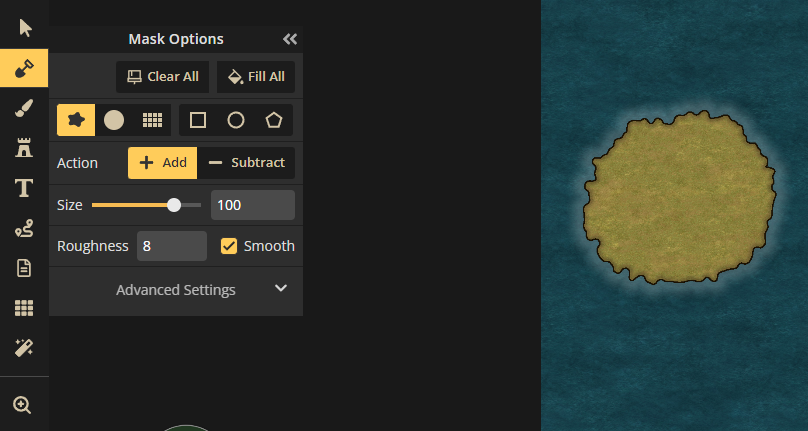Expand Advanced Settings chevron
Image resolution: width=808 pixels, height=431 pixels.
[x=280, y=288]
